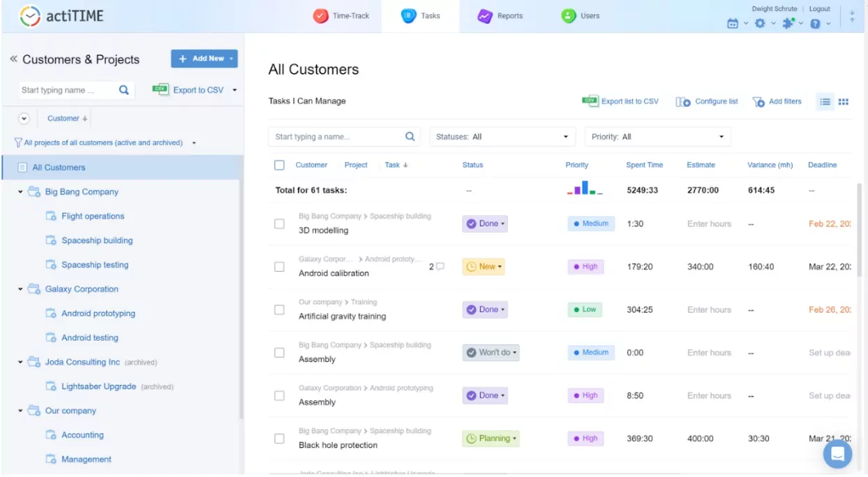The image size is (868, 477).
Task: Check the 3D modelling task checkbox
Action: pyautogui.click(x=279, y=224)
